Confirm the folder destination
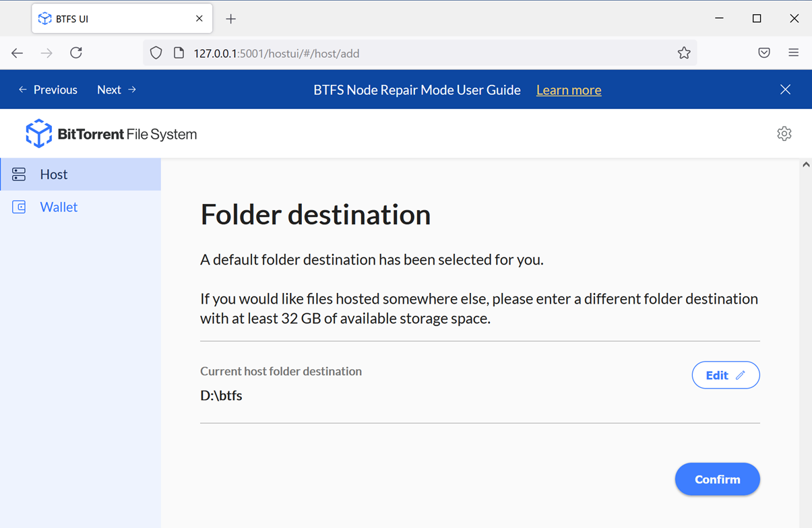Viewport: 812px width, 528px height. [718, 480]
